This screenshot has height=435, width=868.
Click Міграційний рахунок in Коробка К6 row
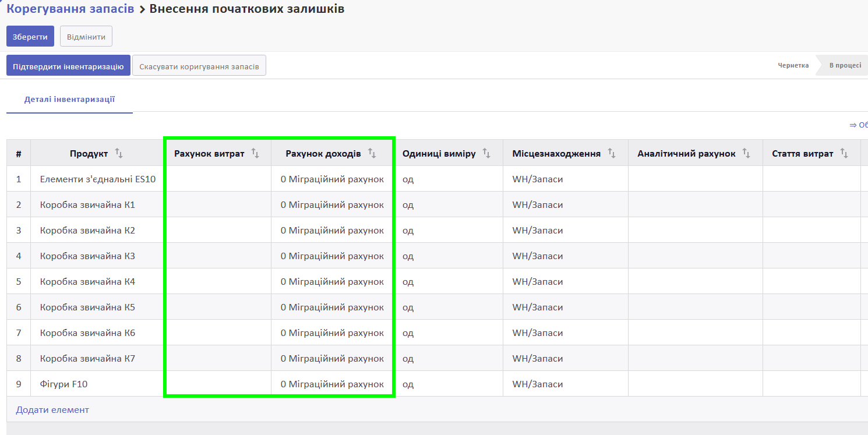tap(332, 333)
